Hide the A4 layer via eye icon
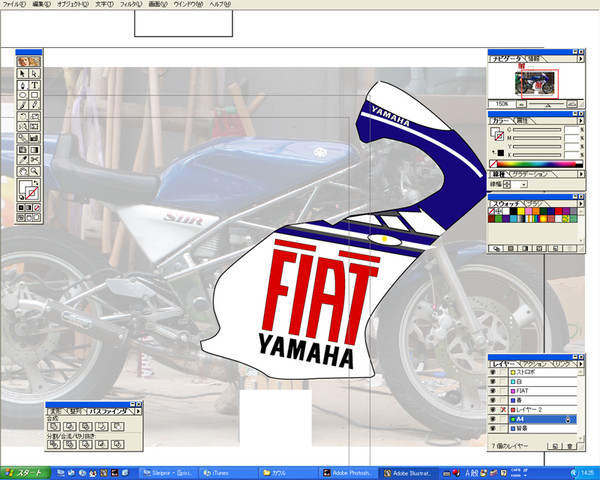This screenshot has width=600, height=480. [493, 419]
